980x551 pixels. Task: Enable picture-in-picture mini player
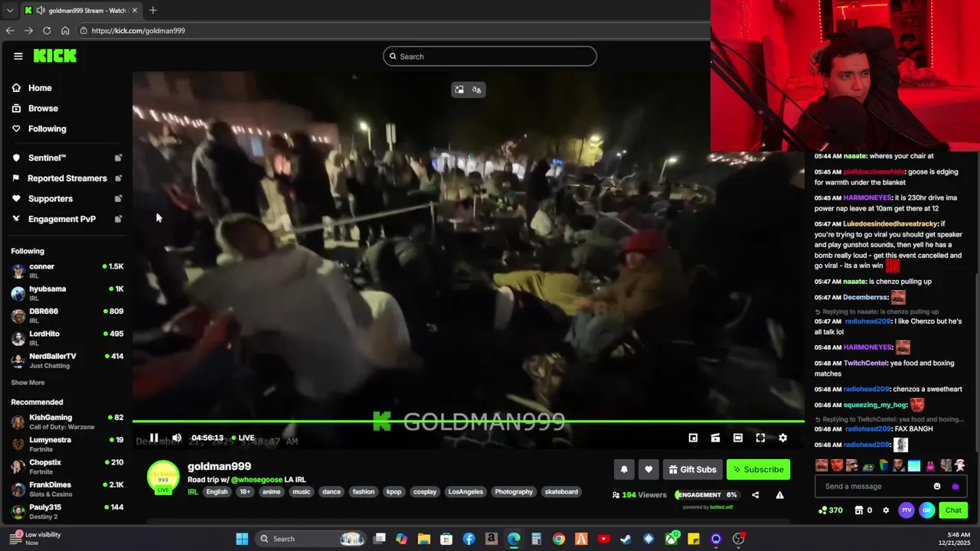693,438
